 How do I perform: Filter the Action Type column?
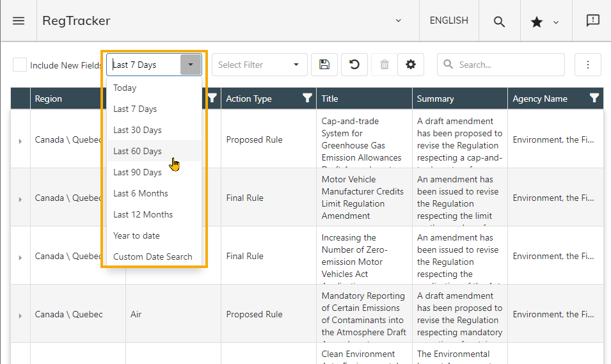click(x=307, y=98)
